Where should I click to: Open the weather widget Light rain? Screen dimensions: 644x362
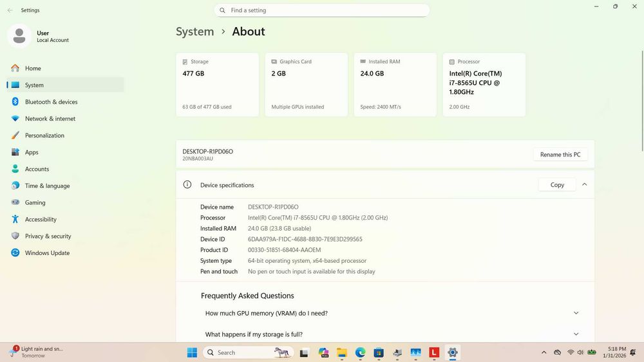pos(36,352)
